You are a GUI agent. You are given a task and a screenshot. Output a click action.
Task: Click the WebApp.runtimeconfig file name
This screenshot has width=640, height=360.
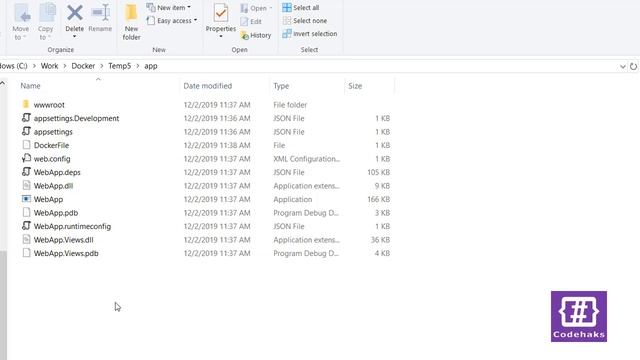tap(72, 226)
